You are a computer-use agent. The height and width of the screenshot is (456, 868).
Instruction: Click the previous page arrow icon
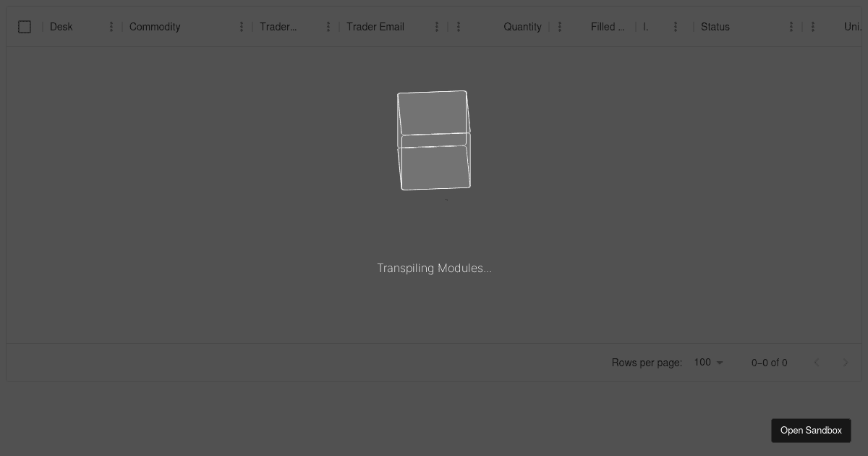point(817,363)
